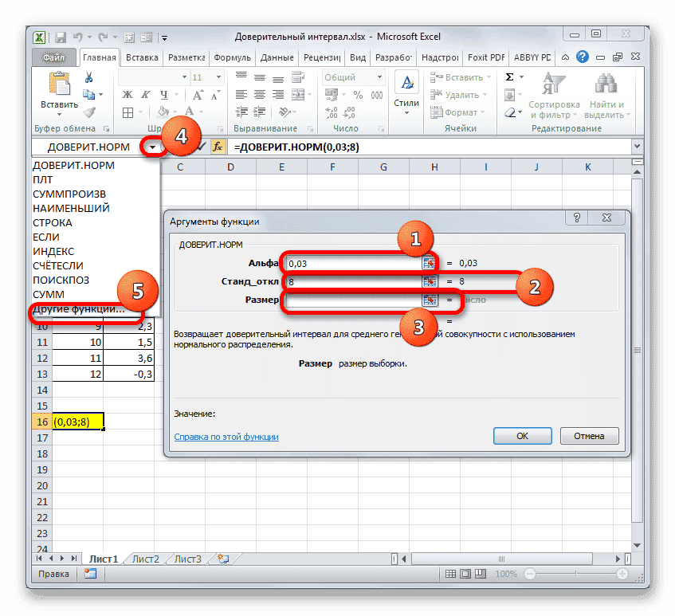The image size is (675, 616).
Task: Switch to the Вставка ribbon tab
Action: click(x=143, y=57)
